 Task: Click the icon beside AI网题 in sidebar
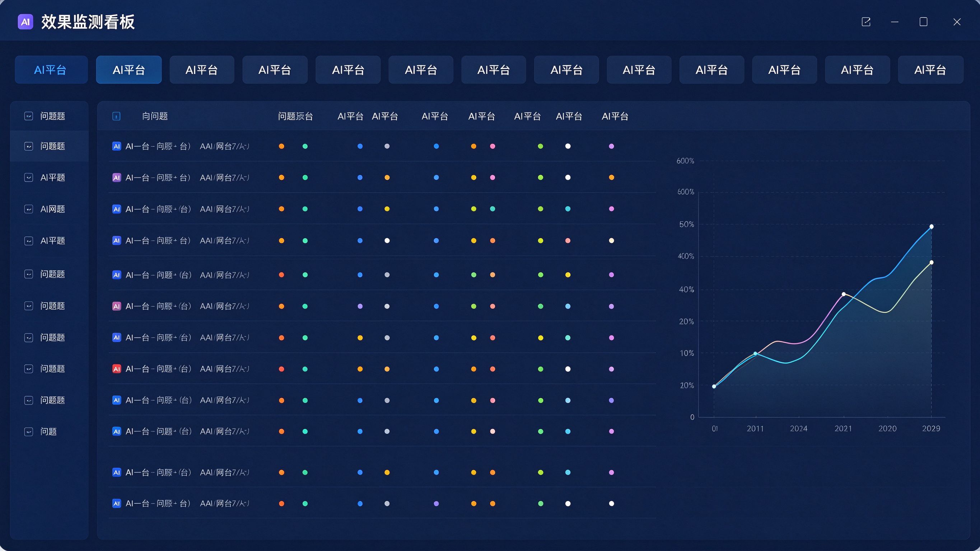(x=28, y=209)
